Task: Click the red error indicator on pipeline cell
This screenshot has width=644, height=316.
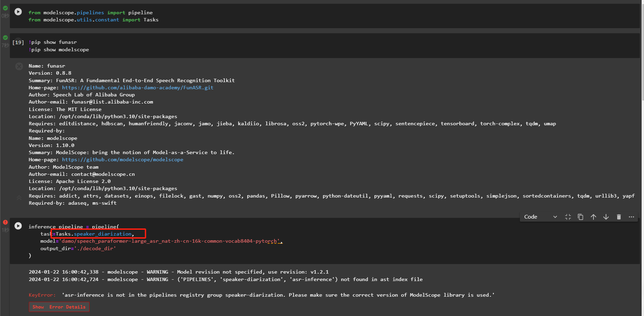Action: (x=5, y=222)
